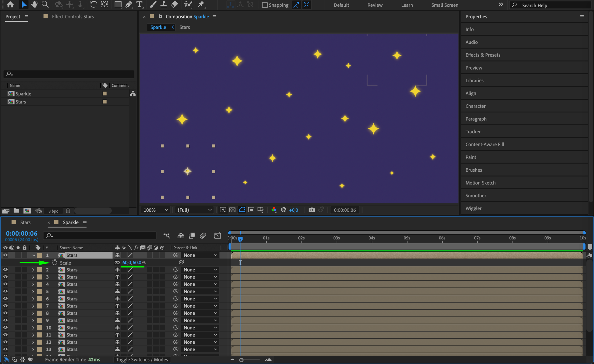Take a snapshot with the camera icon
The width and height of the screenshot is (594, 364).
312,210
